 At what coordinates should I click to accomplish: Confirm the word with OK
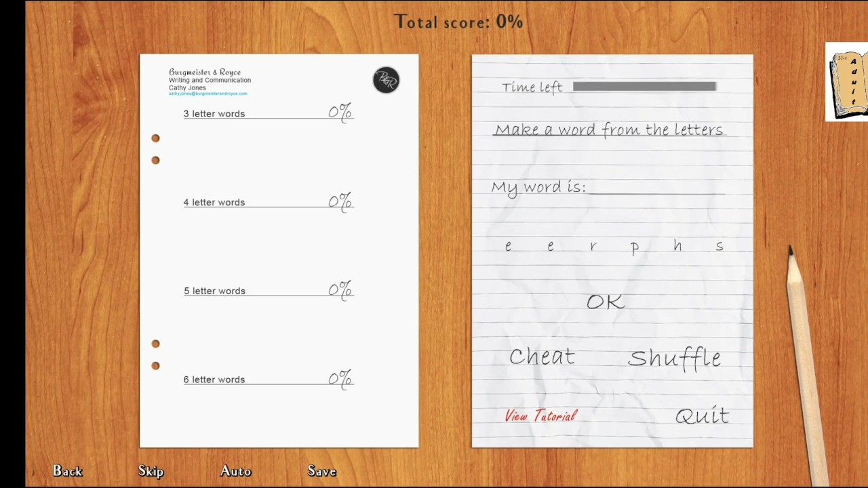(x=605, y=302)
